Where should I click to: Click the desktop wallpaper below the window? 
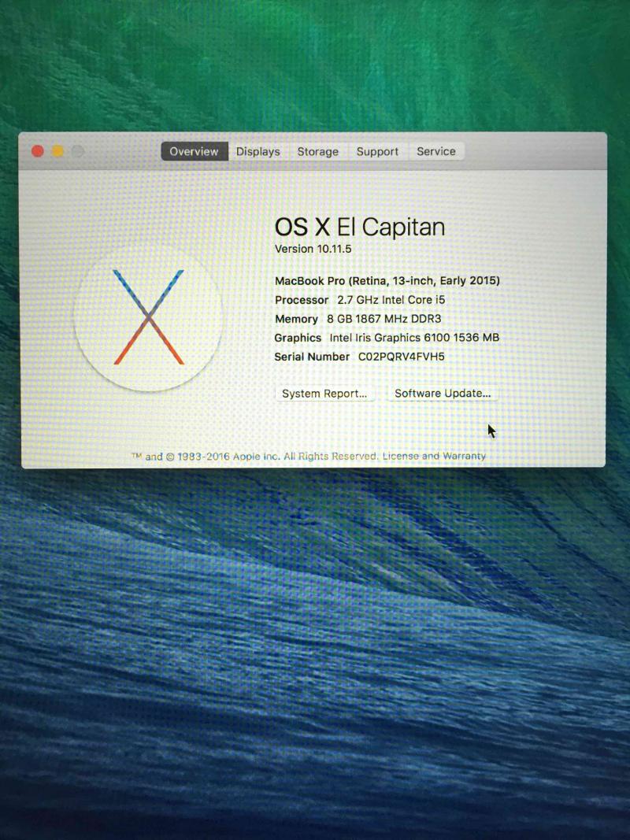click(315, 630)
